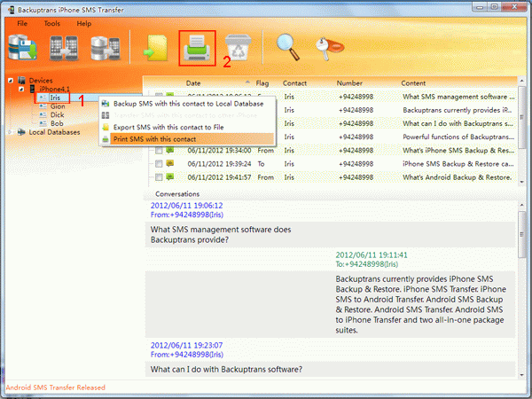Click the iPhone to iPhone transfer toolbar icon
This screenshot has width=532, height=399.
pos(64,48)
